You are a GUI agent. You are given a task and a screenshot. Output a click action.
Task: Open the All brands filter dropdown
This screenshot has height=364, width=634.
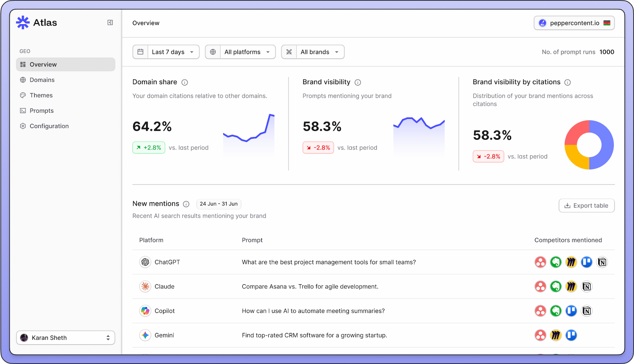tap(312, 52)
